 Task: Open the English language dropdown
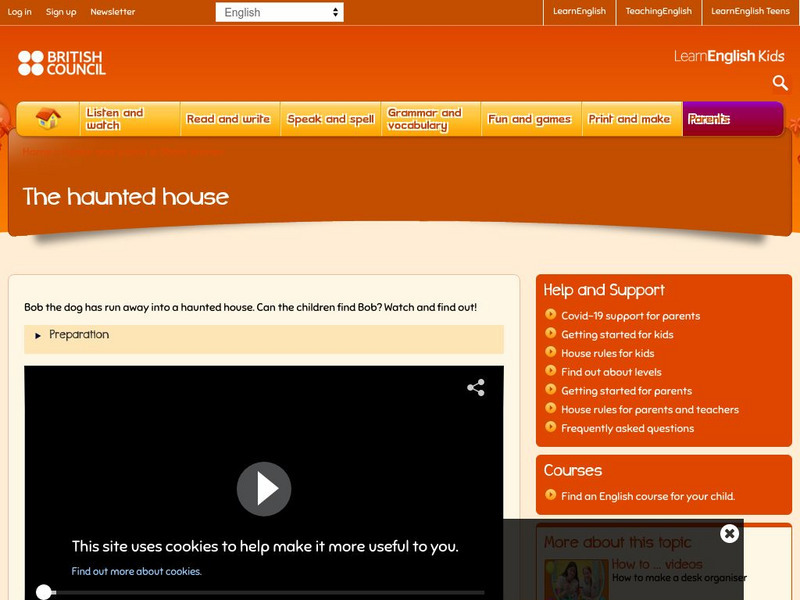[280, 12]
